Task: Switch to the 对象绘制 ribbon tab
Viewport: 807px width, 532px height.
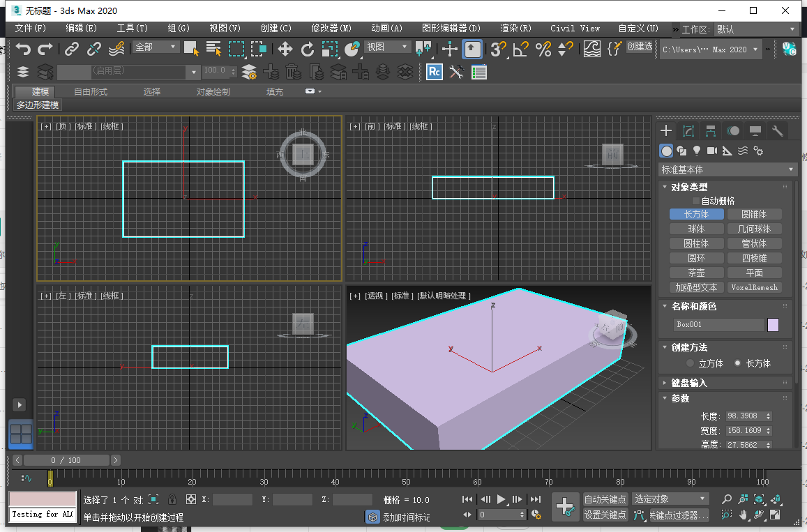Action: pos(213,91)
